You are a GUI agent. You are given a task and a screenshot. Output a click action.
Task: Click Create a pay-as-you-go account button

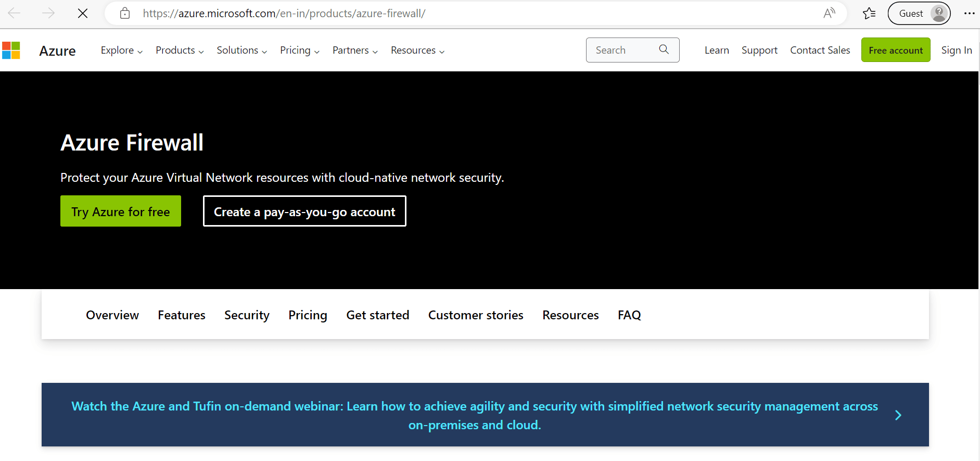[304, 211]
